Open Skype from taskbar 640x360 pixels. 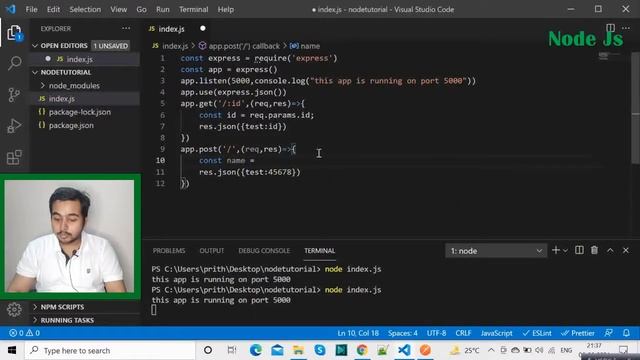(x=320, y=350)
